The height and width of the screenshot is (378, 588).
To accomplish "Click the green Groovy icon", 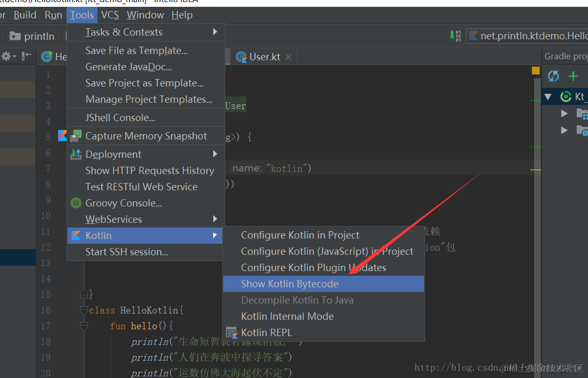I will pyautogui.click(x=76, y=203).
